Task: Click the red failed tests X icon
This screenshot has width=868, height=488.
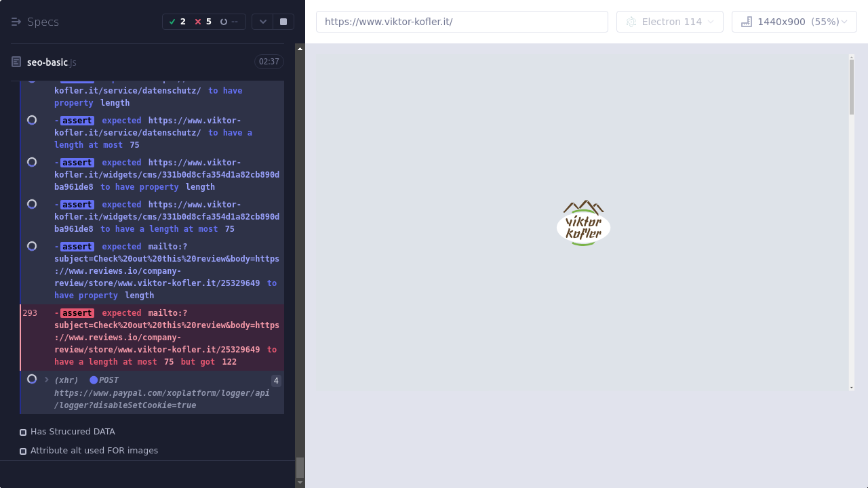Action: coord(198,22)
